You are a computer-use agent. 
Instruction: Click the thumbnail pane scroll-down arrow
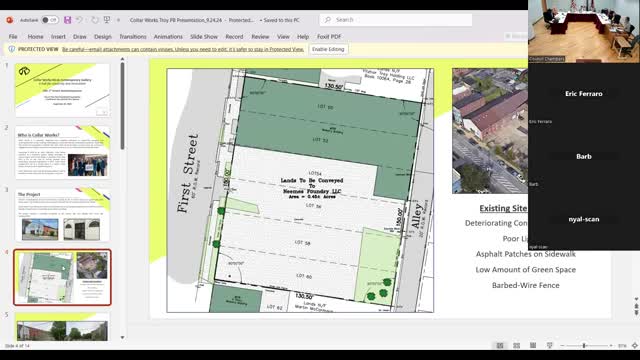tap(122, 338)
